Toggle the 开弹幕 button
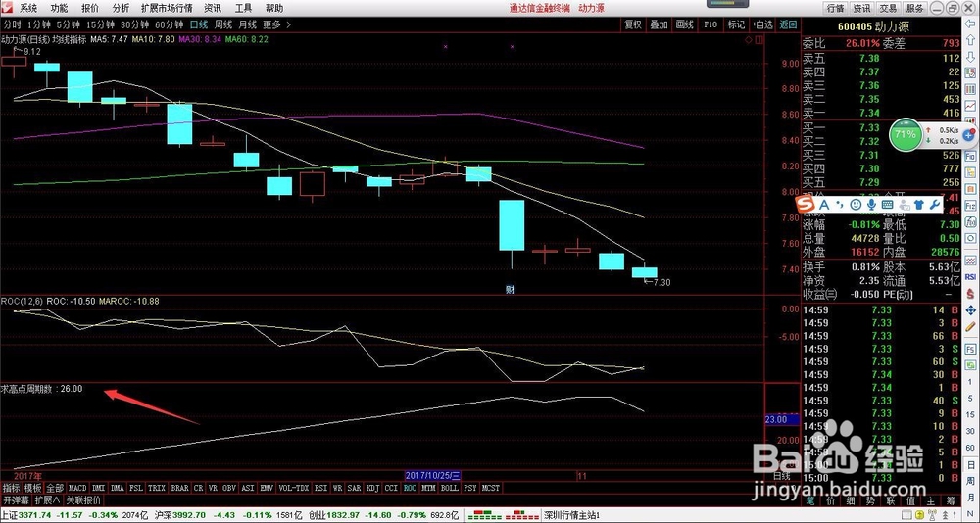The image size is (980, 523). (16, 500)
